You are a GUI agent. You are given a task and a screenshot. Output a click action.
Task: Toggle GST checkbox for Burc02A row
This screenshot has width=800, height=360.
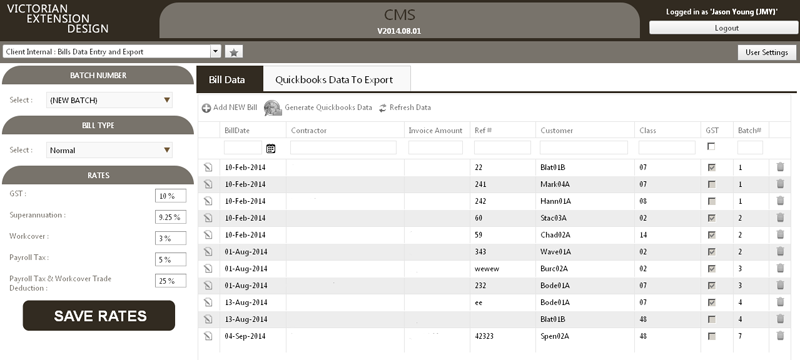[x=711, y=268]
